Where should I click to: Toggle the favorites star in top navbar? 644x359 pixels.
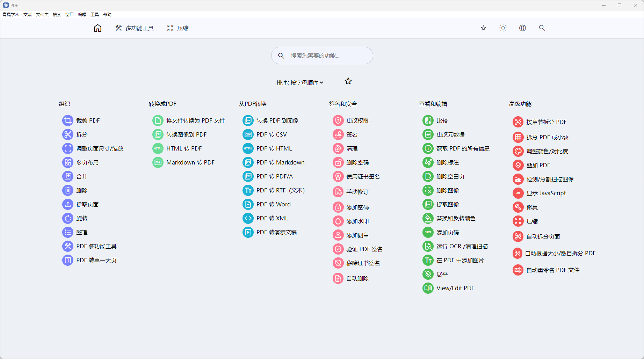[x=483, y=28]
